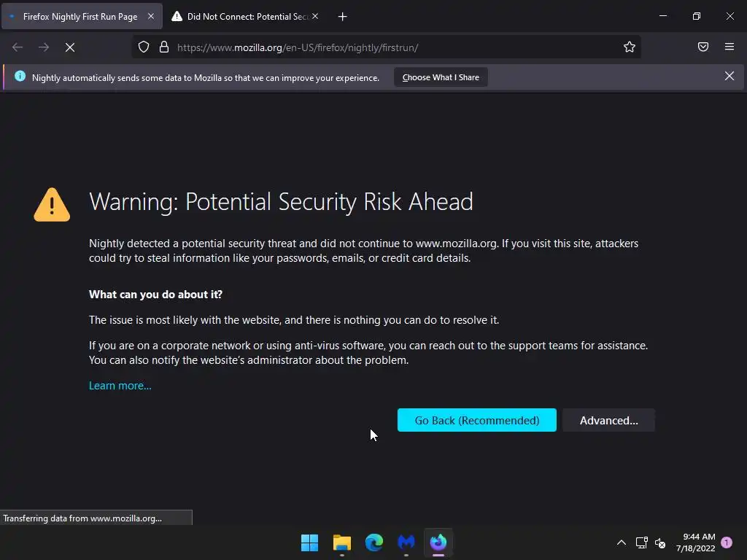Open Malwarebytes from taskbar
This screenshot has width=747, height=560.
coord(406,542)
